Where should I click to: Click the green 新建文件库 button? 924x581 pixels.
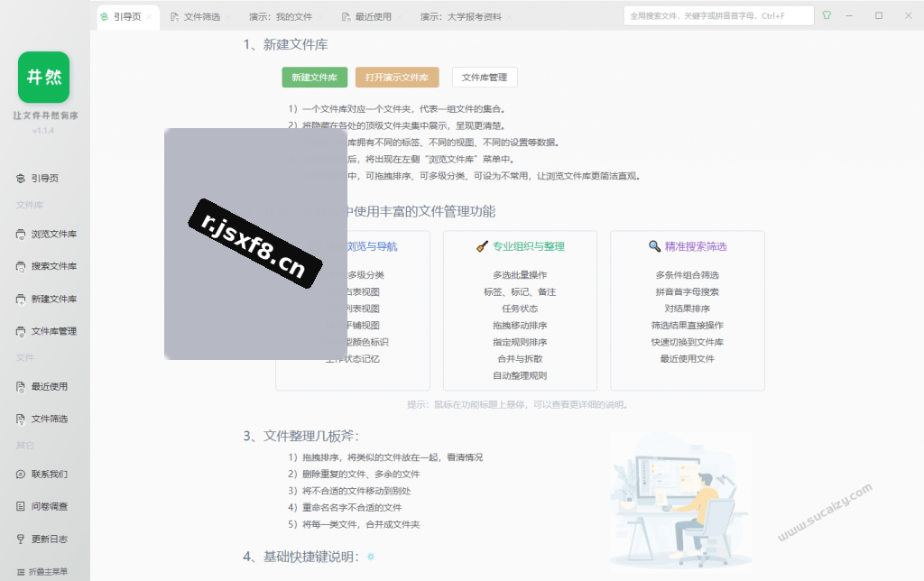(315, 78)
